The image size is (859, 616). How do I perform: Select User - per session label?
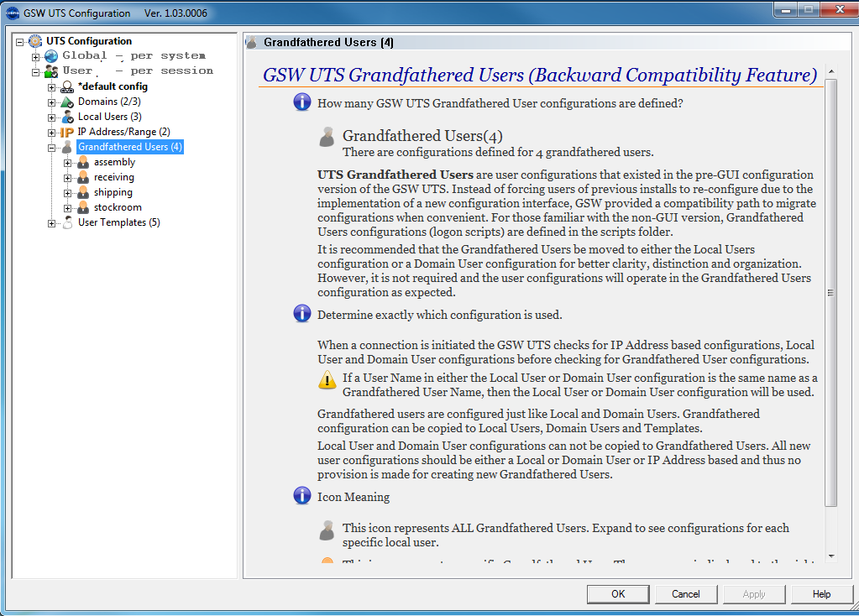(138, 70)
